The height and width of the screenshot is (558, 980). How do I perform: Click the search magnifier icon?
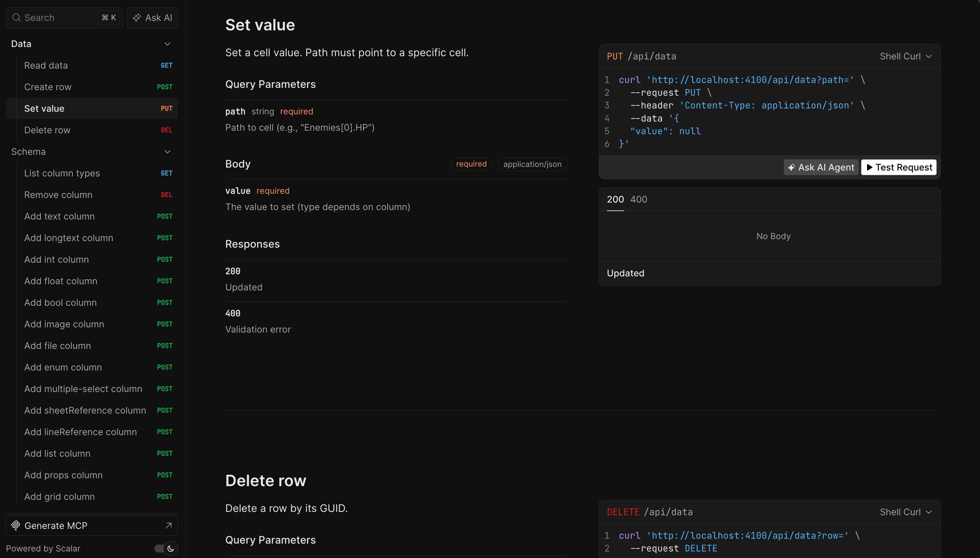point(16,18)
